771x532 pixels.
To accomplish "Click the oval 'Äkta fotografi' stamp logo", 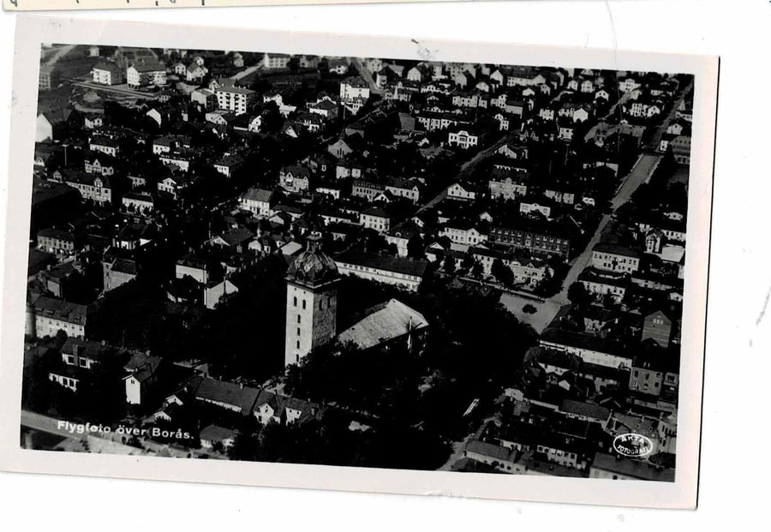I will (x=633, y=445).
